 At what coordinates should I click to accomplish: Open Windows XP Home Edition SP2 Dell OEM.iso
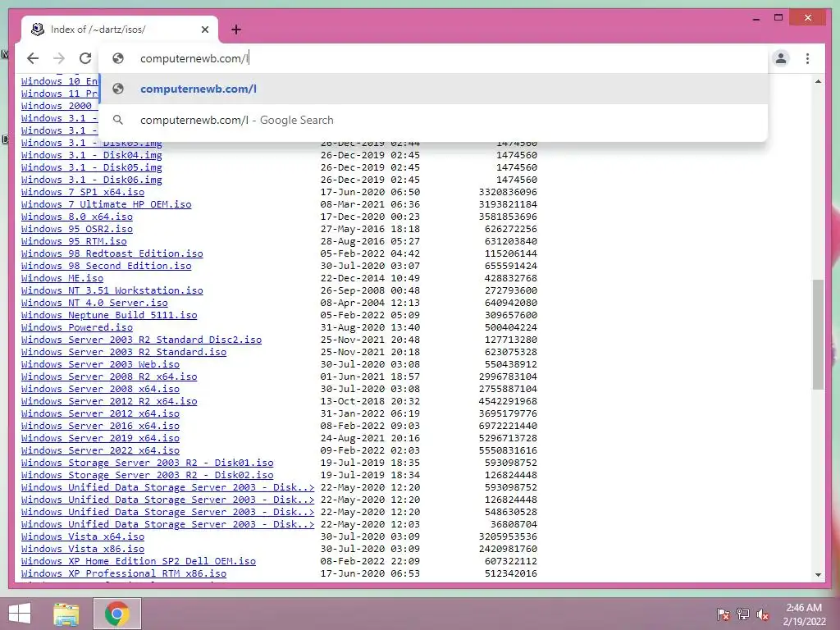(138, 562)
